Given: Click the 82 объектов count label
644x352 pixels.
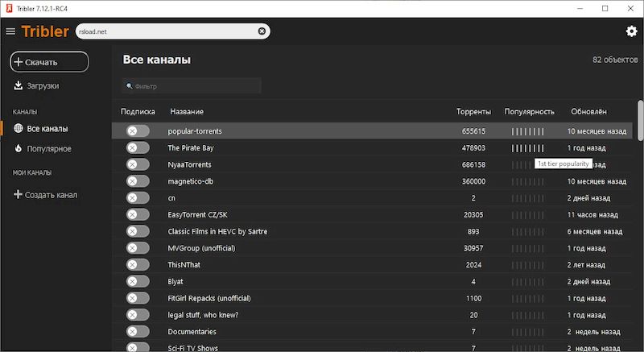Looking at the screenshot, I should coord(615,60).
